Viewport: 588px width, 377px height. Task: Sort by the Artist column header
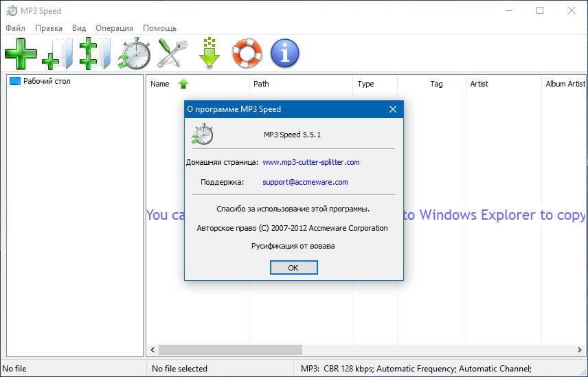[x=504, y=84]
